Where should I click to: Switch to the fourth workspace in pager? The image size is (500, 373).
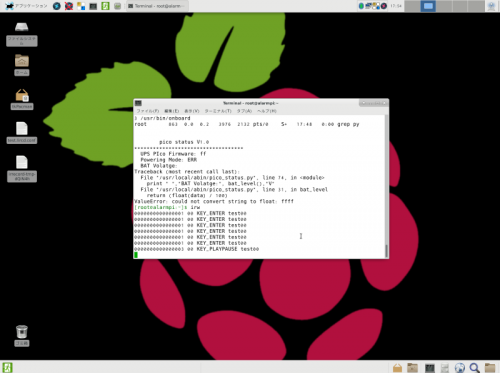pos(460,6)
